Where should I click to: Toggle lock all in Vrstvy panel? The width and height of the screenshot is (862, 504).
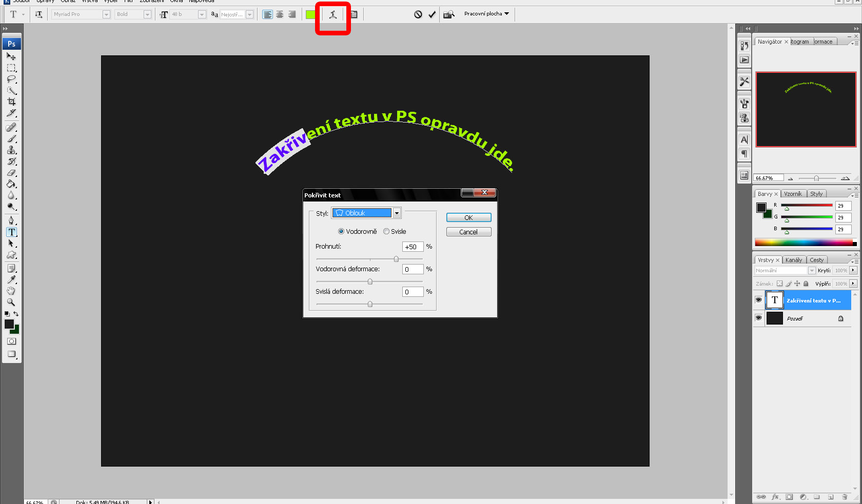pyautogui.click(x=806, y=284)
